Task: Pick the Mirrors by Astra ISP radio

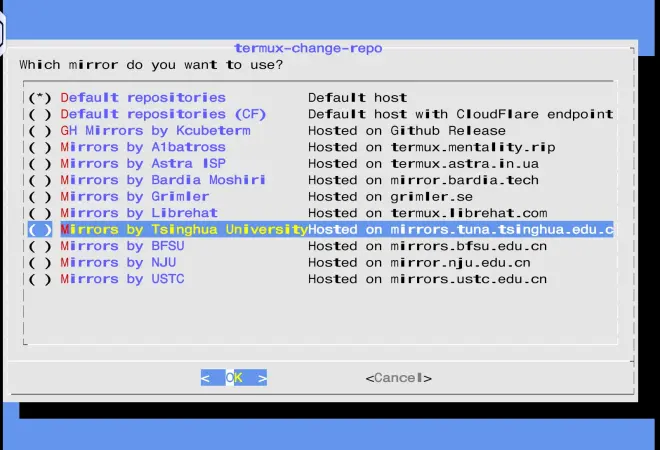Action: tap(40, 164)
